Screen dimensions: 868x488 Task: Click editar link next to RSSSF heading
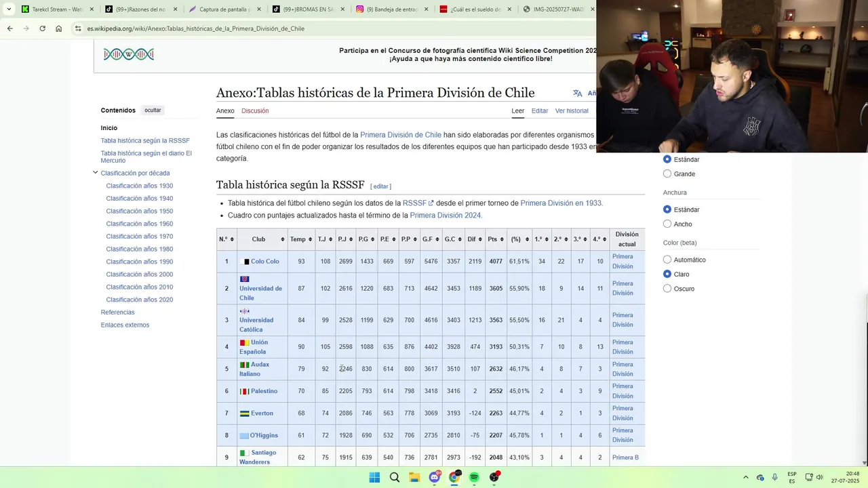coord(381,186)
